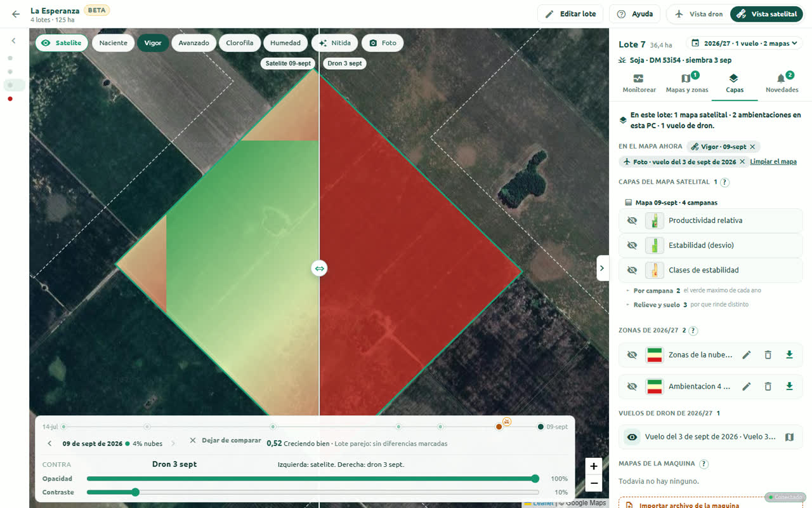This screenshot has width=812, height=508.
Task: Click the compare split handle on map
Action: pos(319,269)
